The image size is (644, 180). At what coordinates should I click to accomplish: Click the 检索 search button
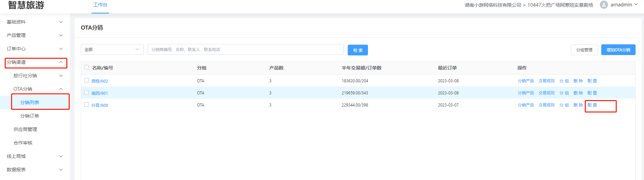coord(358,50)
